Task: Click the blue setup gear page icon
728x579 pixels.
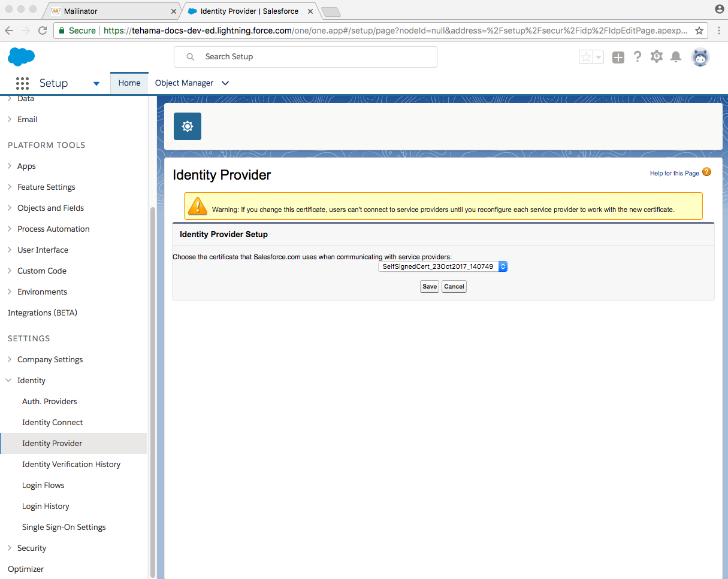Action: tap(188, 126)
